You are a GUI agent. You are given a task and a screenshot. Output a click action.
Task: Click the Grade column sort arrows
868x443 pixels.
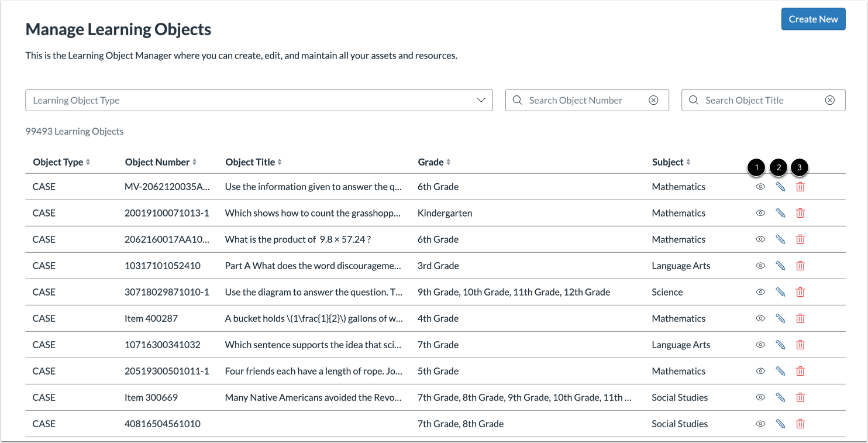[448, 162]
